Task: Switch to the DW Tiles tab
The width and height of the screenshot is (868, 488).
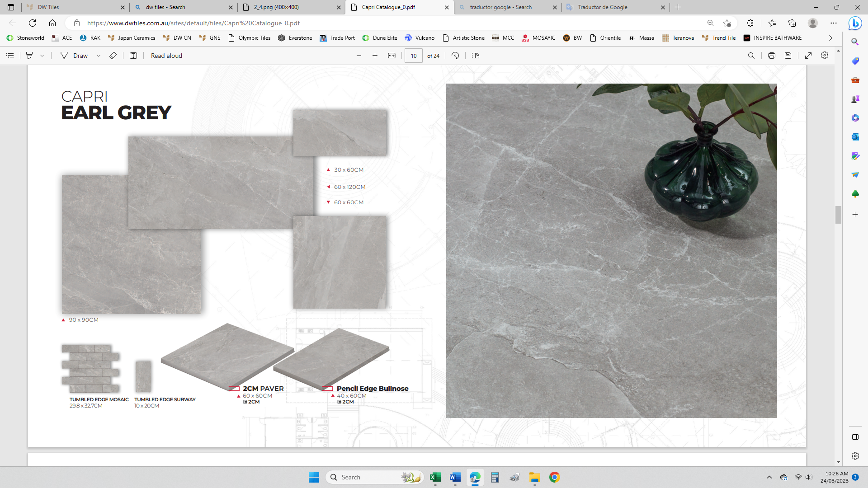Action: tap(75, 7)
